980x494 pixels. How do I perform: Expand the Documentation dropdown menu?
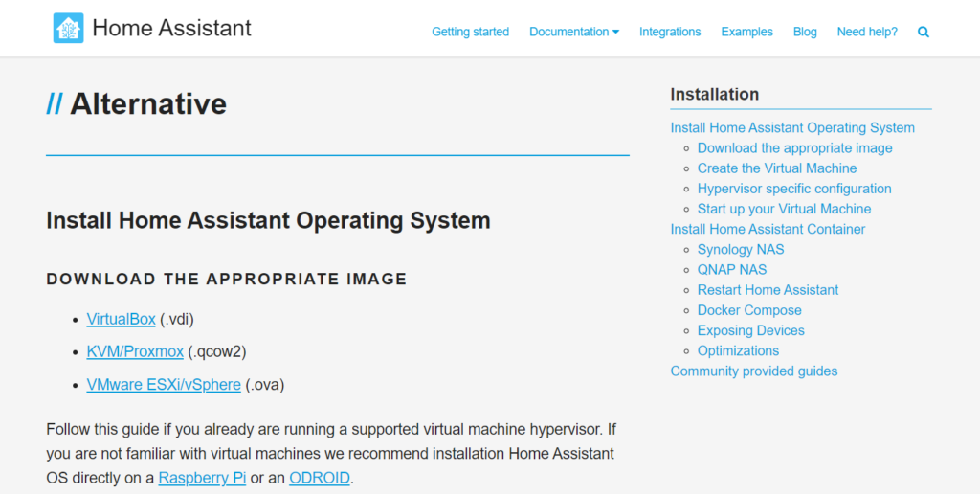[x=574, y=32]
